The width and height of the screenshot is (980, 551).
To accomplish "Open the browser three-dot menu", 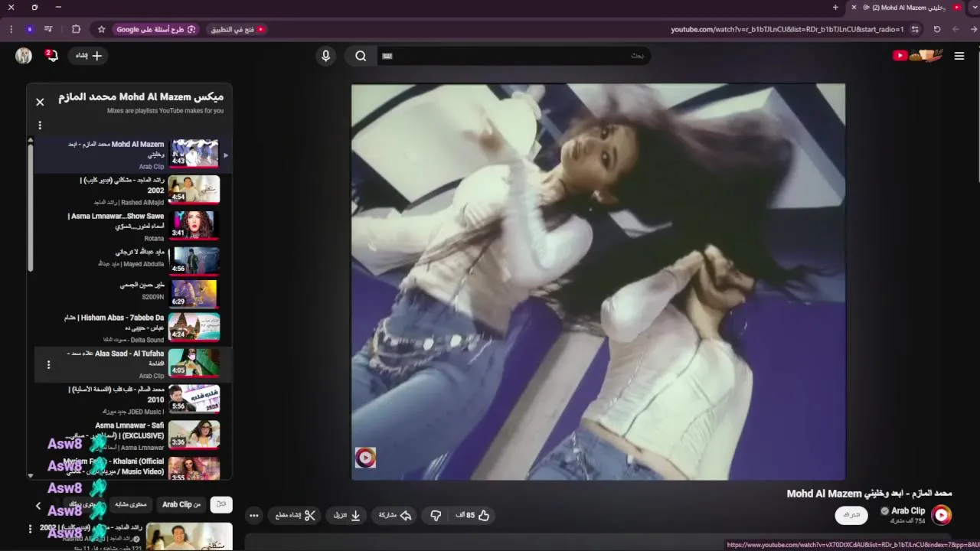I will point(11,29).
